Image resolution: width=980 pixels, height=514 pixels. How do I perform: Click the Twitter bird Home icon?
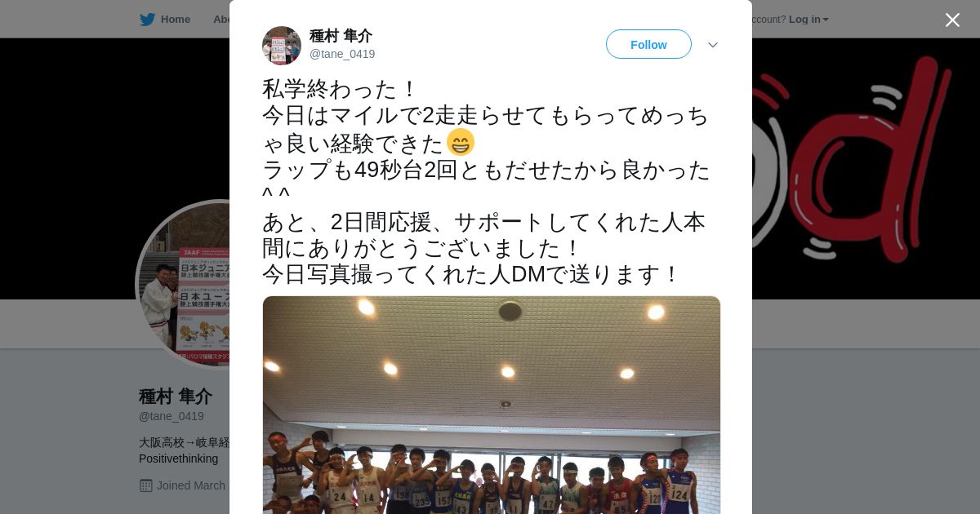point(147,20)
